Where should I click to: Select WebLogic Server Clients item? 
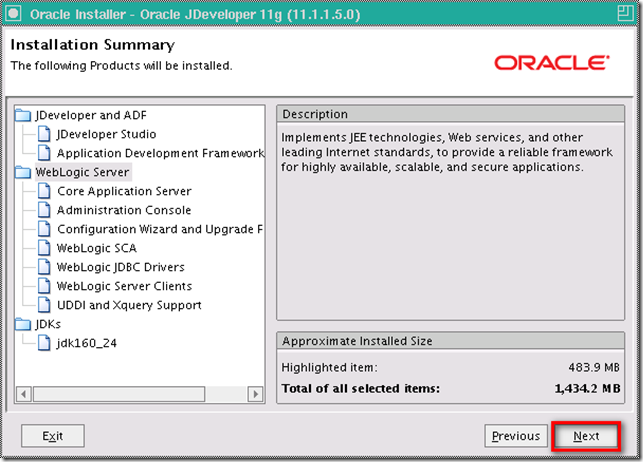click(124, 286)
